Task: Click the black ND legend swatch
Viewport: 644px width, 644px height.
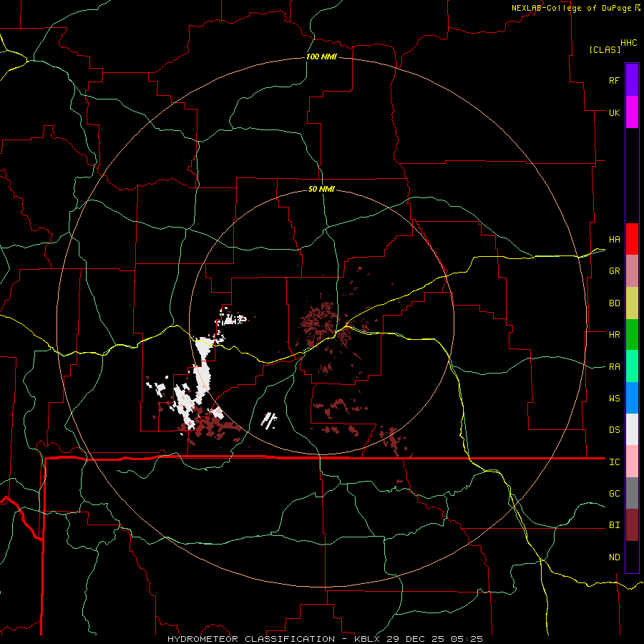Action: (632, 557)
